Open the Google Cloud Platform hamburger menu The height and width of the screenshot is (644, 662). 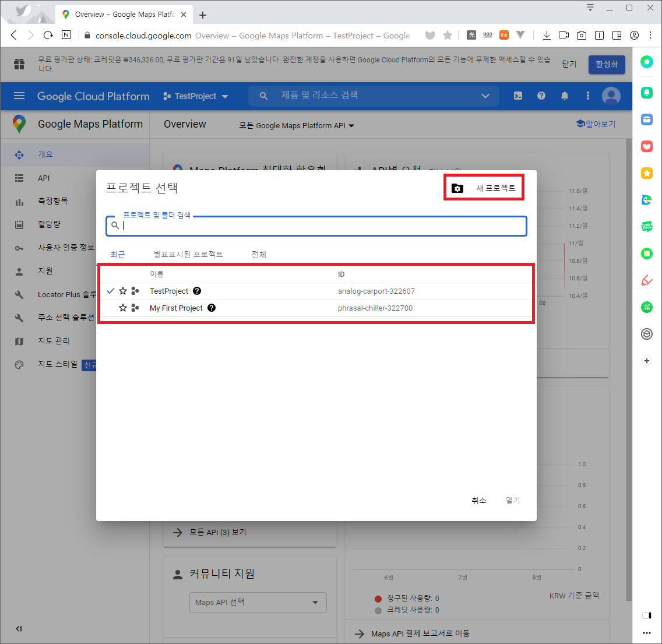click(19, 96)
